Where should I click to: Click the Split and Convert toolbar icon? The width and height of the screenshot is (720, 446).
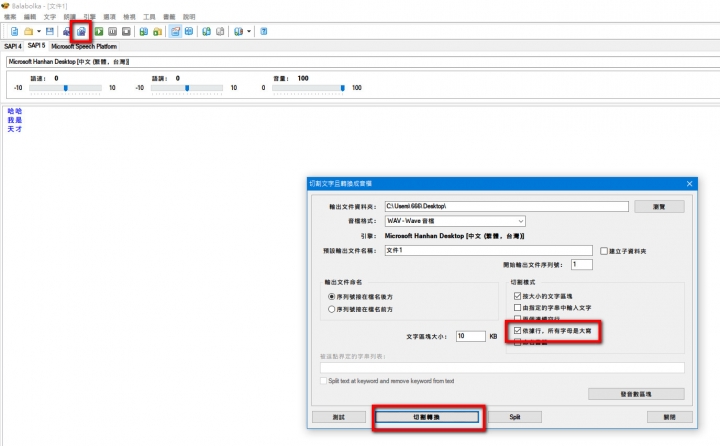(x=81, y=32)
